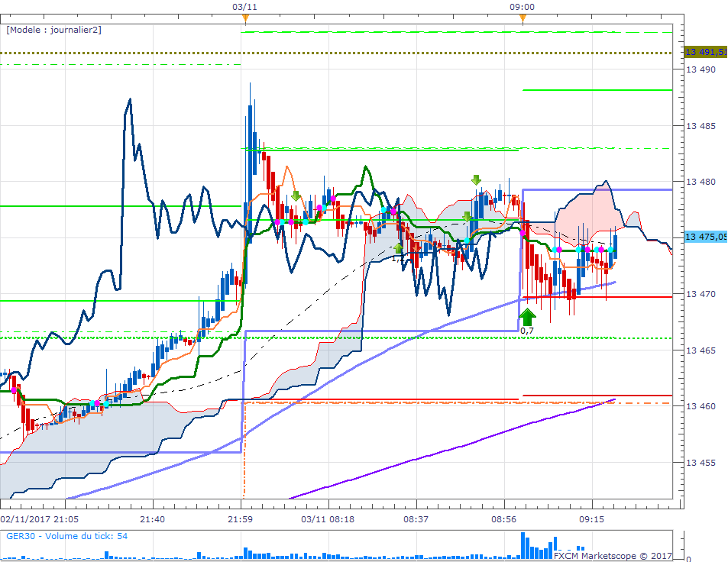Screen dimensions: 728x562
Task: Click the 13 465 price axis label
Action: [x=700, y=350]
